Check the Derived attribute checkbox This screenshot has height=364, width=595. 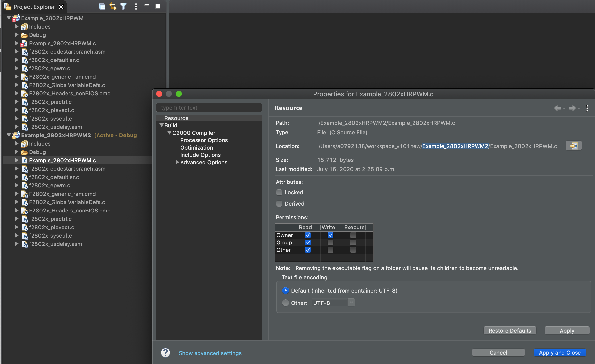279,204
